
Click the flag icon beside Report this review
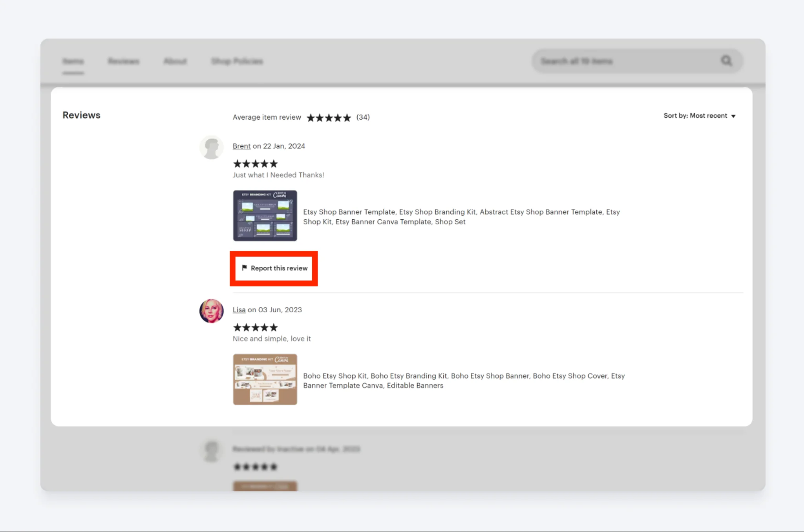tap(245, 268)
